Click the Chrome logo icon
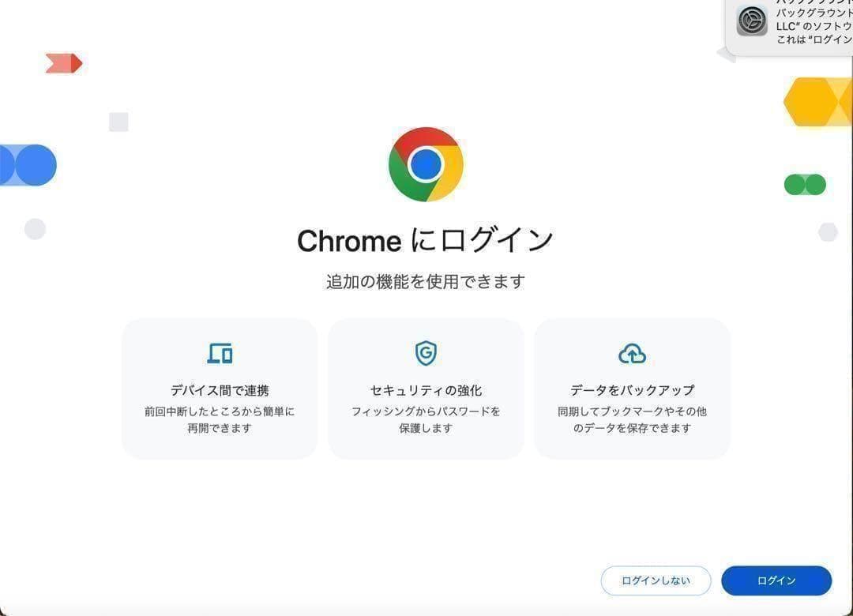The image size is (853, 616). click(426, 164)
